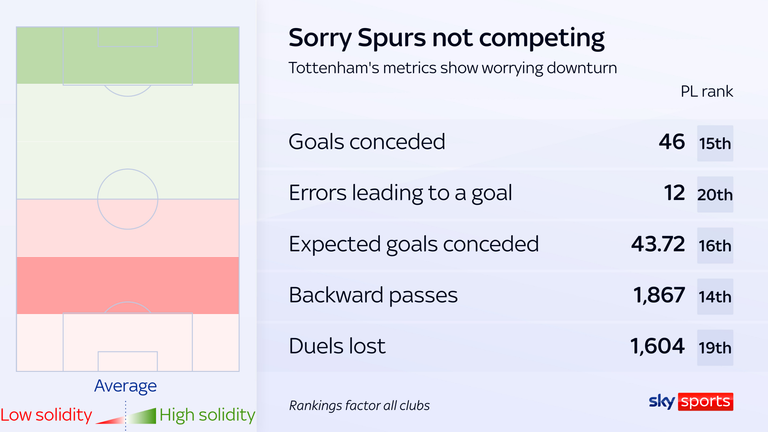
Task: Click the dark red pitch zone band
Action: 127,285
